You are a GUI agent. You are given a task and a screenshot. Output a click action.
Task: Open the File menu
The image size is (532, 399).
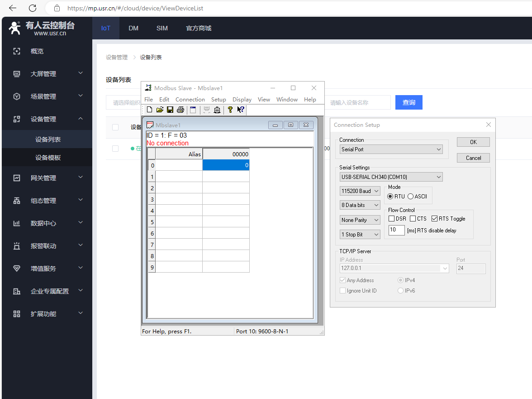148,100
